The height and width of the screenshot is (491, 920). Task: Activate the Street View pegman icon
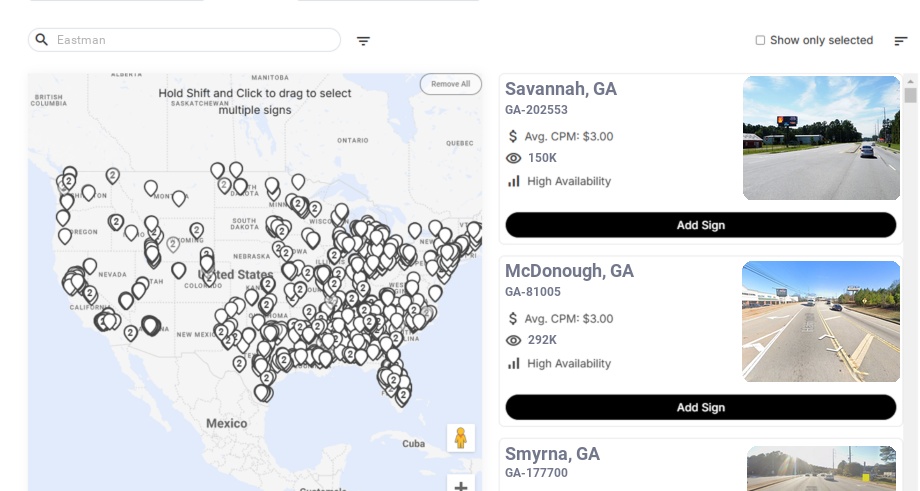[461, 438]
